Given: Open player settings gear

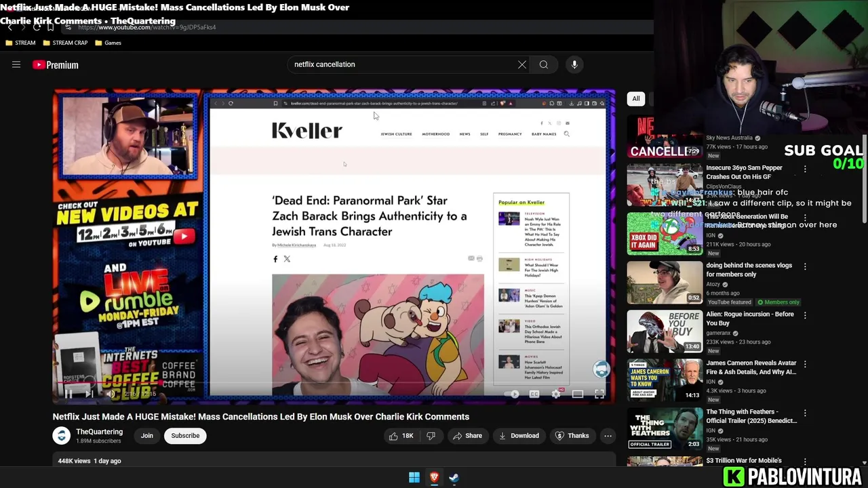Looking at the screenshot, I should 556,394.
